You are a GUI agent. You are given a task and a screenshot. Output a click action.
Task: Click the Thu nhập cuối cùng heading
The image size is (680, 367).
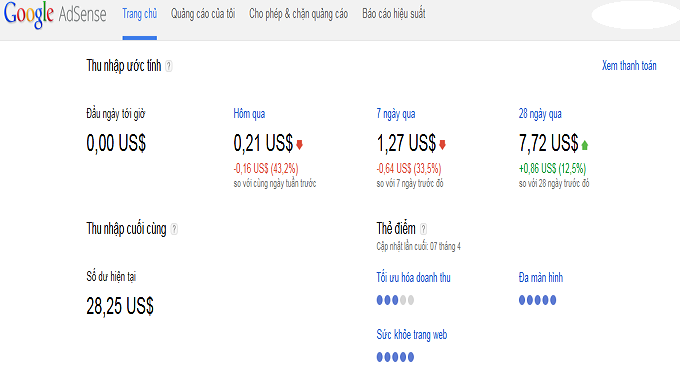(126, 229)
